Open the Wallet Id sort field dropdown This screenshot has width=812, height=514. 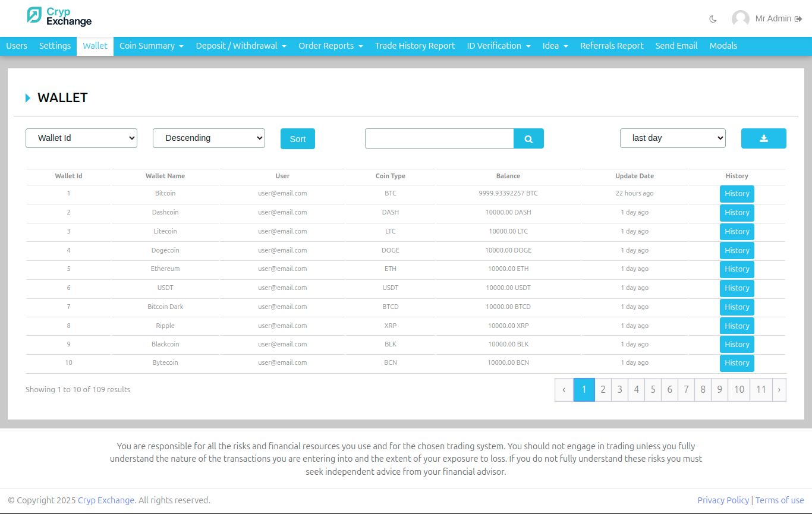(x=81, y=138)
